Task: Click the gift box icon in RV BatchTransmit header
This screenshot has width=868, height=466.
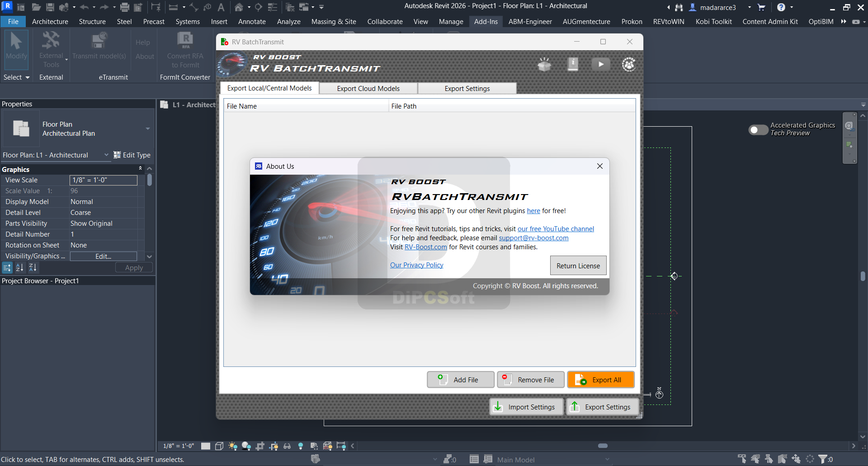Action: 544,64
